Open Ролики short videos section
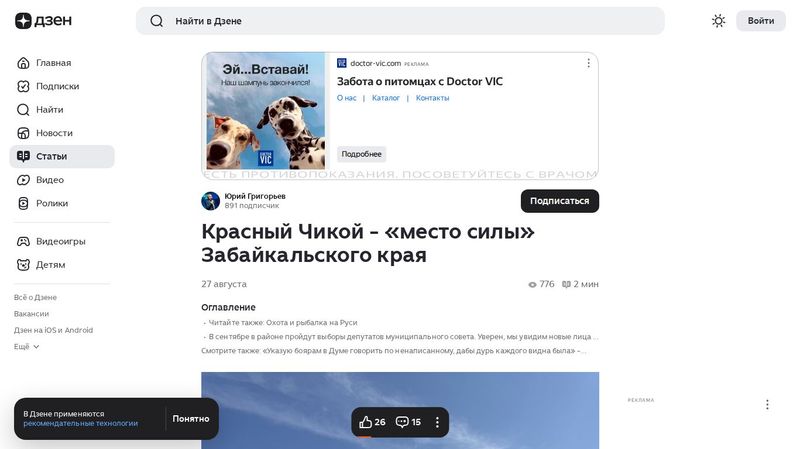This screenshot has height=449, width=800. (51, 203)
